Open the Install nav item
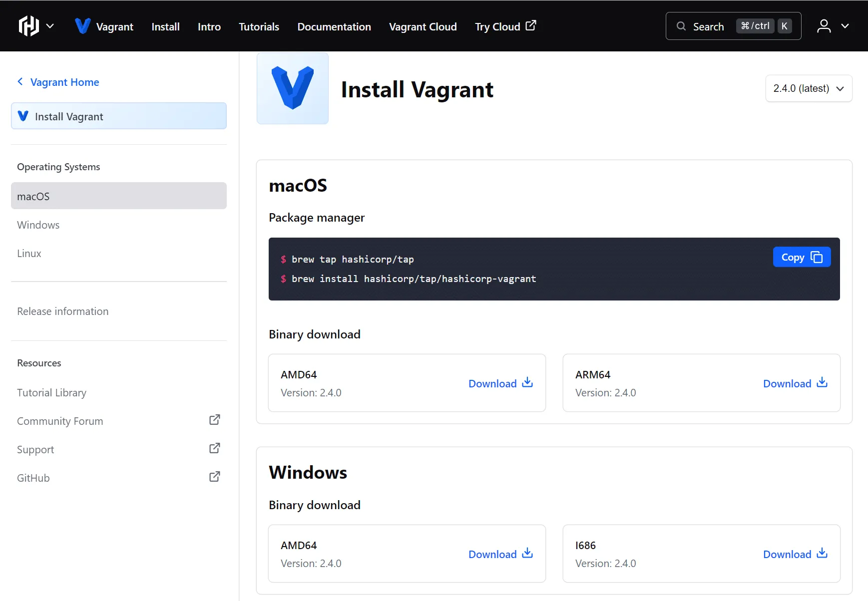The image size is (868, 601). pyautogui.click(x=165, y=26)
